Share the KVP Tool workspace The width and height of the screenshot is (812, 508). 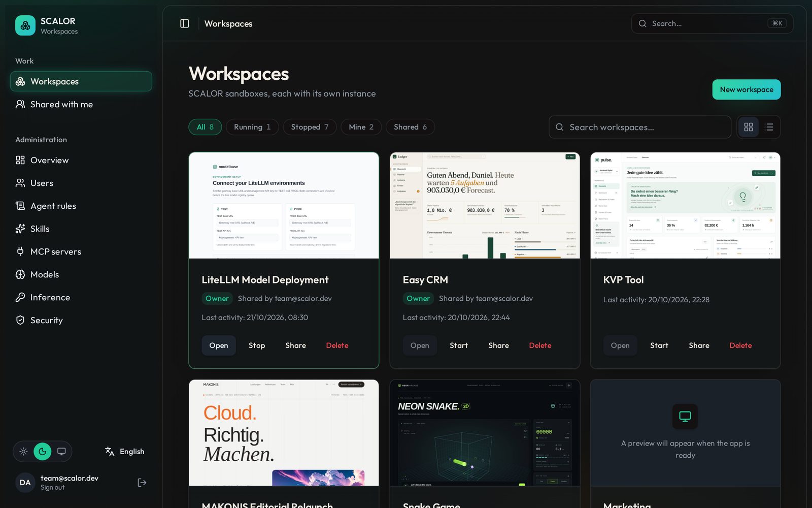(699, 345)
